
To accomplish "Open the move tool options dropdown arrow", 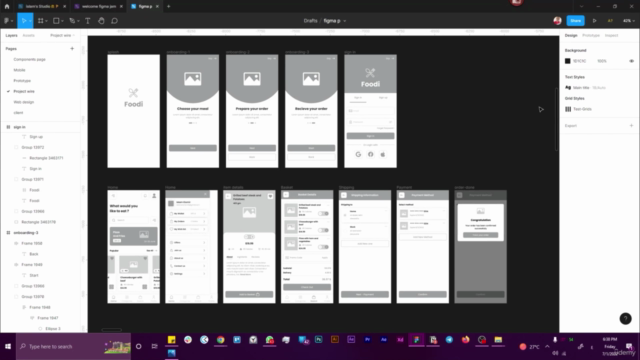I will (30, 21).
